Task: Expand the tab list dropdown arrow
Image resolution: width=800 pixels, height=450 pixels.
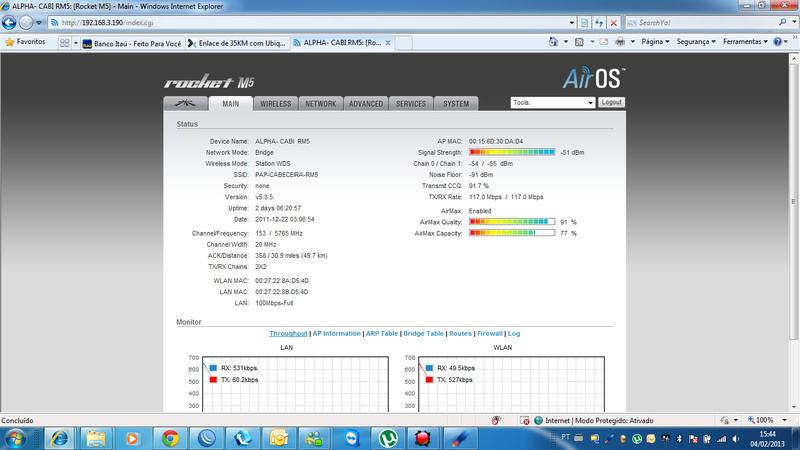Action: coord(76,43)
